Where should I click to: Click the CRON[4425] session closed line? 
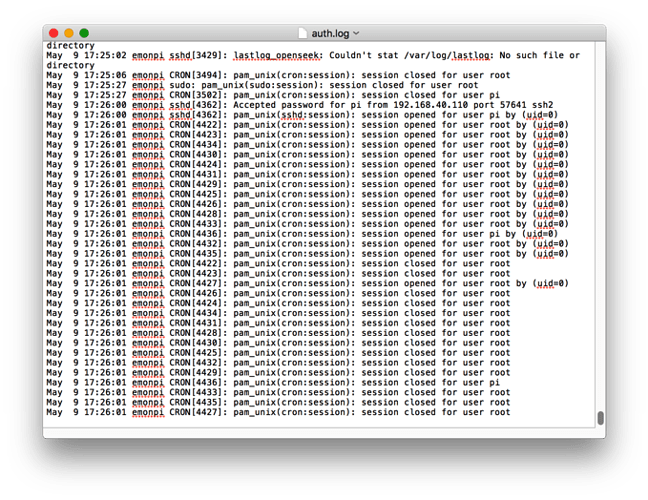point(278,353)
